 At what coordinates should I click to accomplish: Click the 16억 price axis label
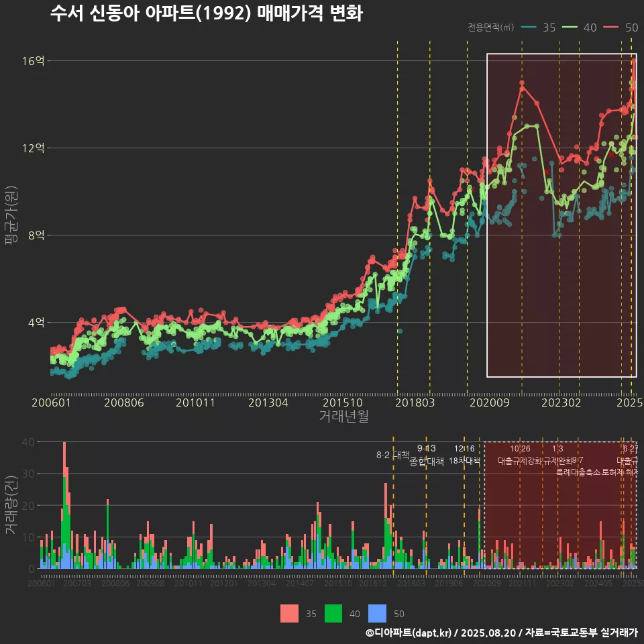pos(34,61)
